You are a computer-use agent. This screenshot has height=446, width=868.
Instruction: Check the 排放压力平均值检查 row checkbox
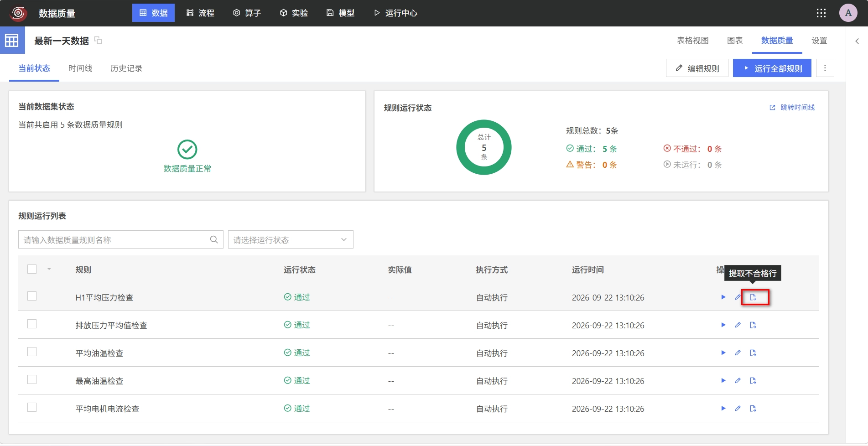[32, 324]
